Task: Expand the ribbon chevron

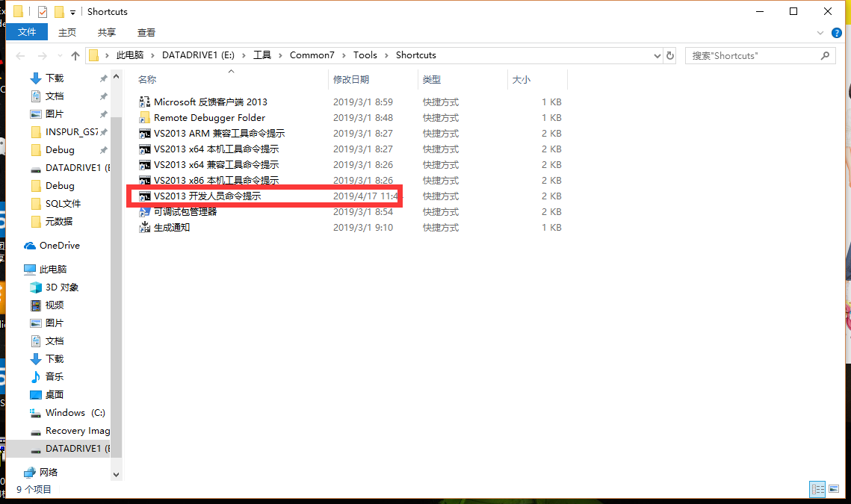Action: (820, 33)
